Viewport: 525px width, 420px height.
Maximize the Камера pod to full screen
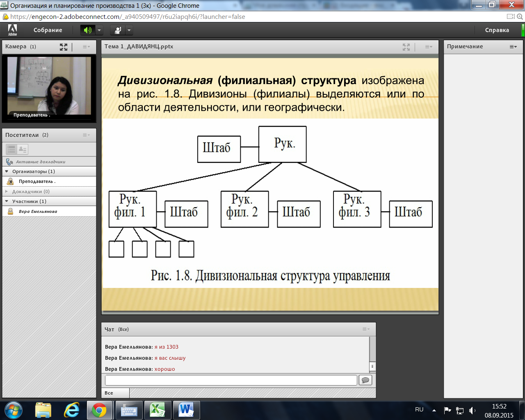point(64,47)
